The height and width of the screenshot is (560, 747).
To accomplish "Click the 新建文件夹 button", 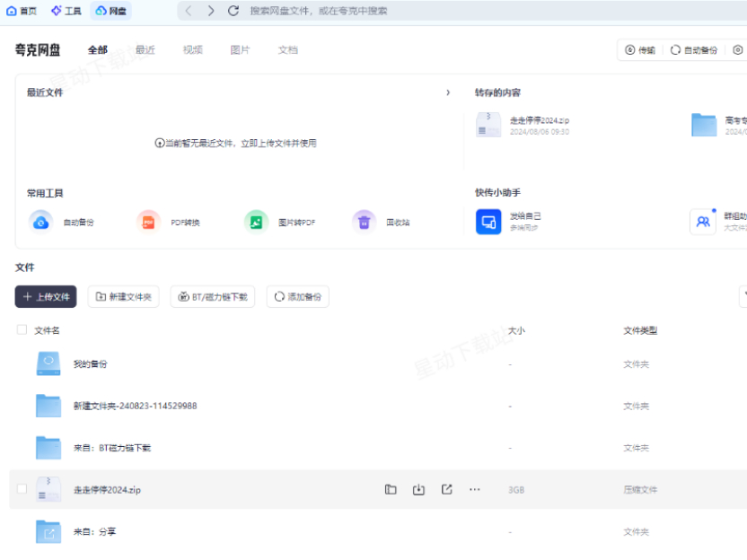I will 123,297.
